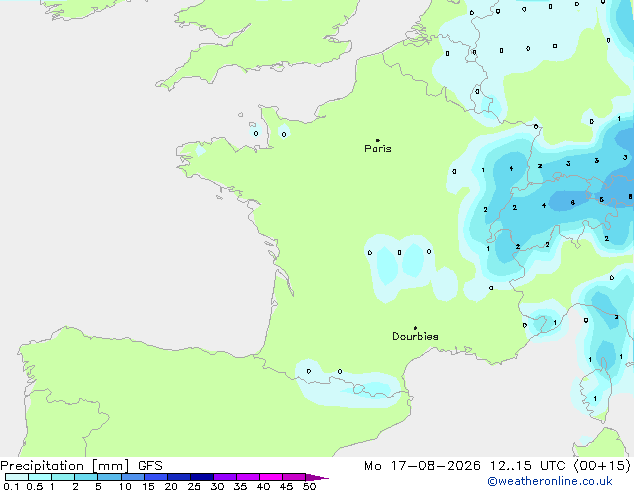
Task: Select the purple 30 mm legend swatch
Action: click(x=225, y=477)
